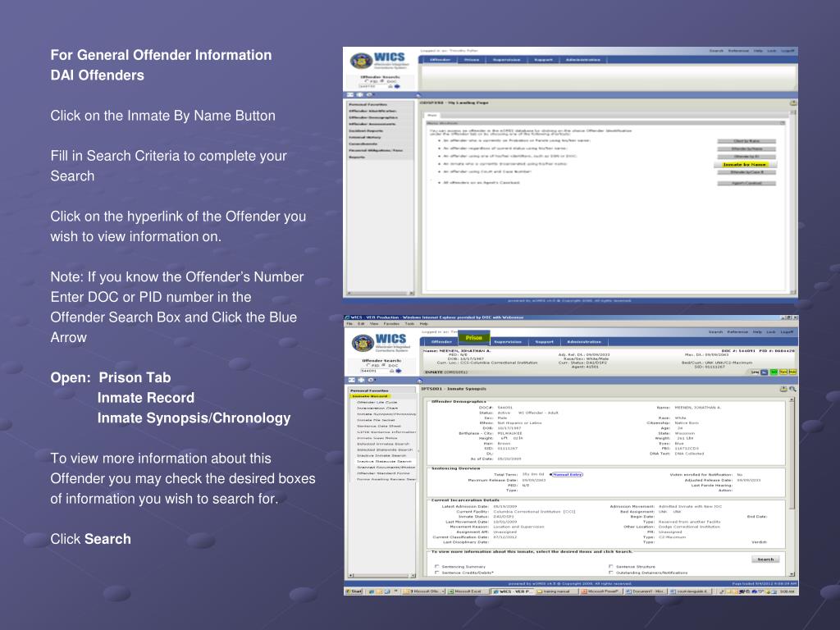Image resolution: width=840 pixels, height=630 pixels.
Task: Open Personal Favorites in upper left menu
Action: [x=367, y=104]
